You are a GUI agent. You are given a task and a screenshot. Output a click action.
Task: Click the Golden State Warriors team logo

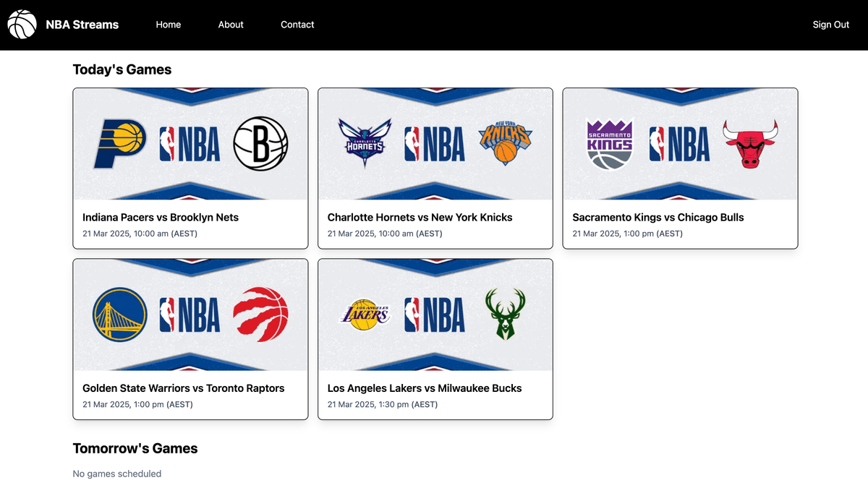[x=120, y=315]
